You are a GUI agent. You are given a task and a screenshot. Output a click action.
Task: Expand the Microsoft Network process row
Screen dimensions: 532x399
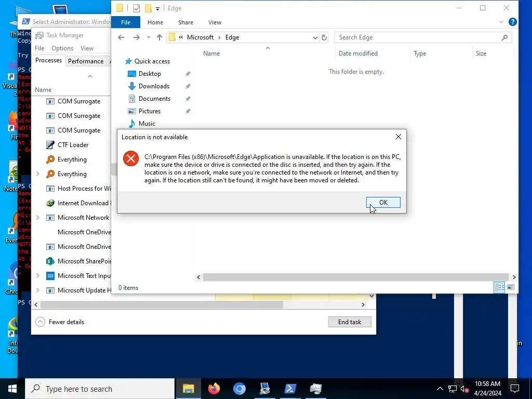click(37, 218)
